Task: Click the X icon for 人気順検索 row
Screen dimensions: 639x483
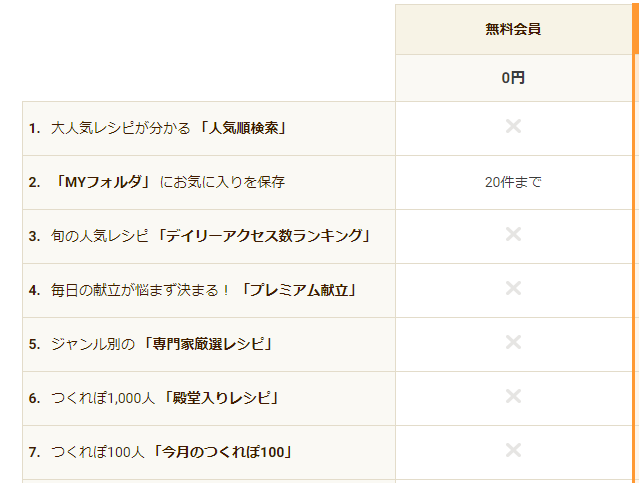Action: tap(513, 126)
